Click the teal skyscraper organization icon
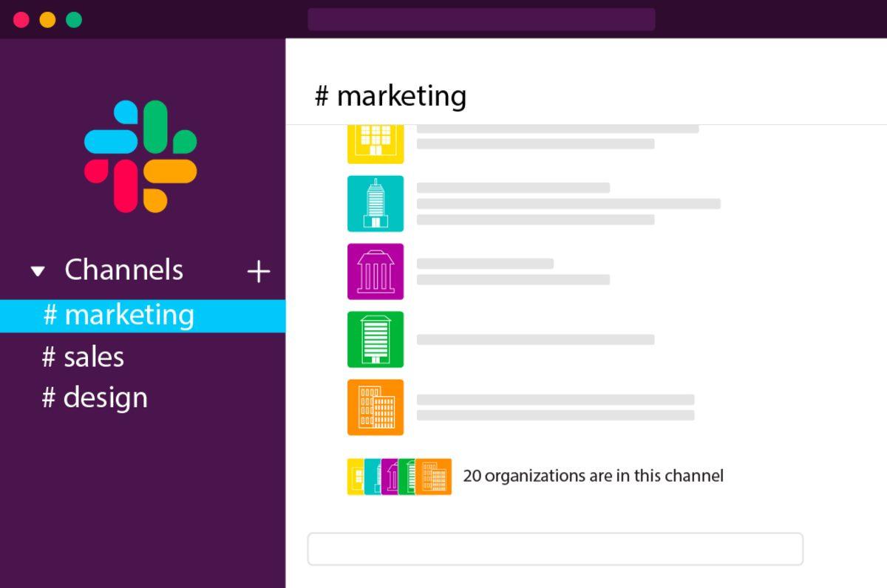887x588 pixels. pyautogui.click(x=375, y=203)
